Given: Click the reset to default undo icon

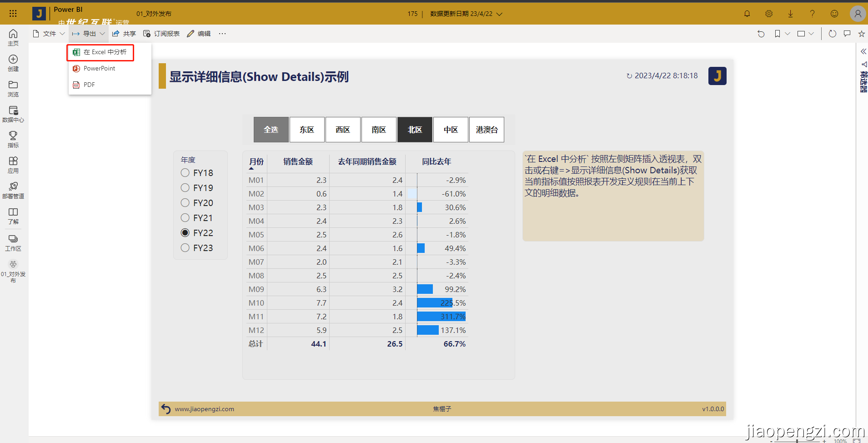Looking at the screenshot, I should pyautogui.click(x=761, y=34).
